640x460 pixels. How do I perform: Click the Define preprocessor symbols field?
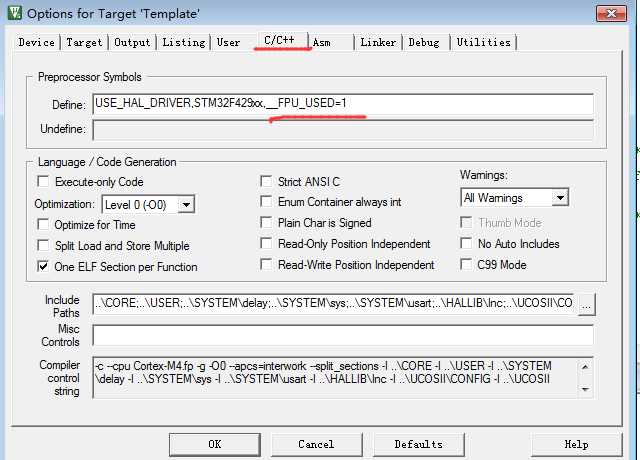coord(343,104)
